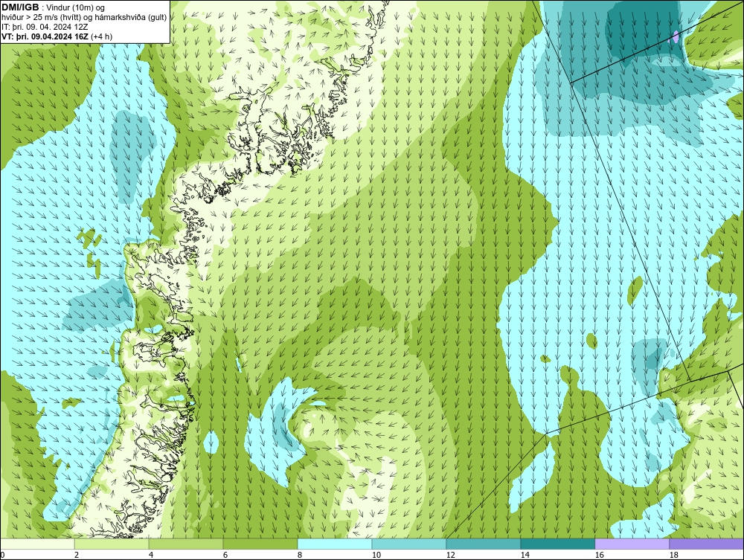Viewport: 744px width, 560px height.
Task: Click the "(+4 h)" forecast offset text
Action: [102, 36]
